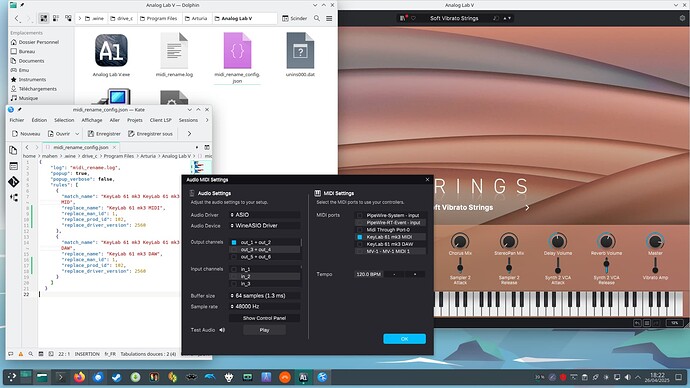690x388 pixels.
Task: Expand Kate menu bar overflow chevron
Action: click(x=207, y=120)
